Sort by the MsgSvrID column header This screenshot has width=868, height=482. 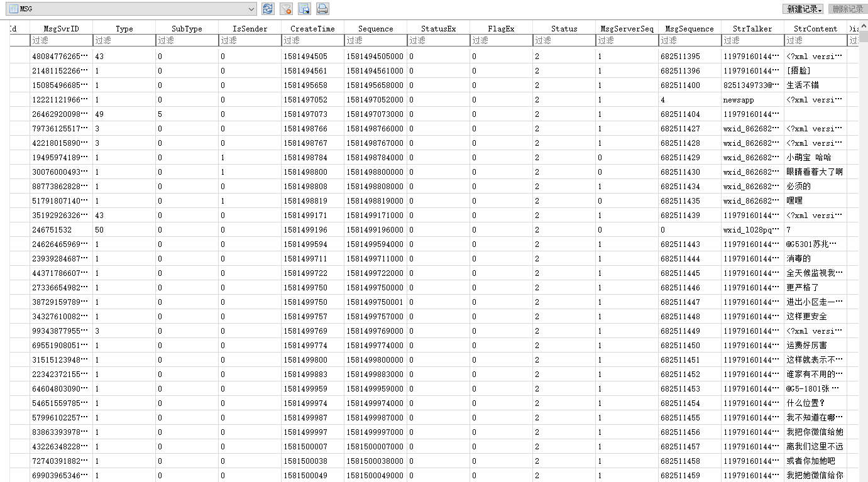pyautogui.click(x=62, y=28)
